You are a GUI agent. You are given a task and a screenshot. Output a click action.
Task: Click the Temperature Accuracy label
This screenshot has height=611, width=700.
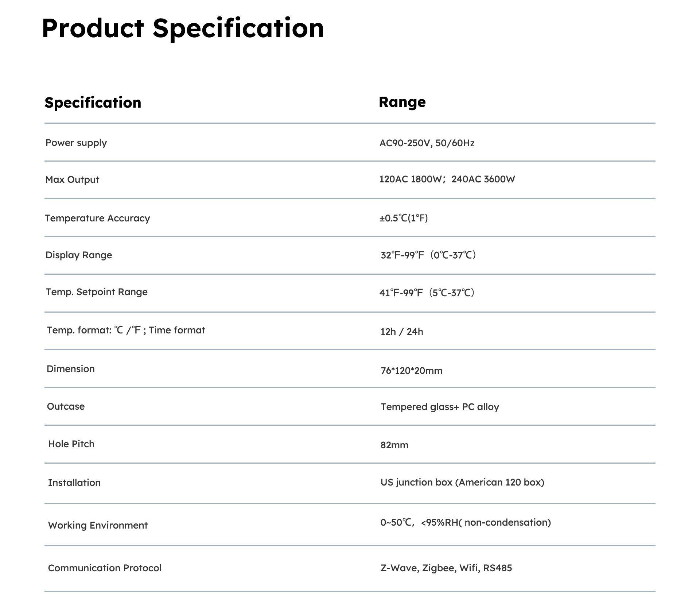coord(97,218)
